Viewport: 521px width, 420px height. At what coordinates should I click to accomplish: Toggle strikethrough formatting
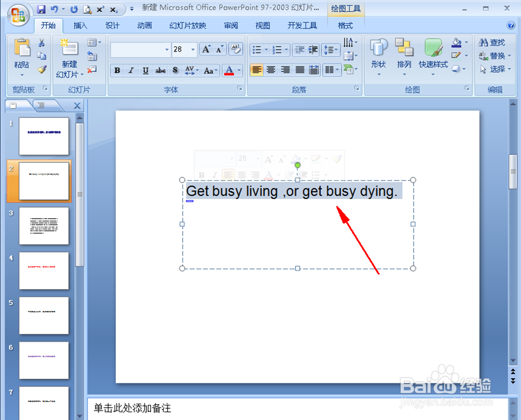pos(160,71)
